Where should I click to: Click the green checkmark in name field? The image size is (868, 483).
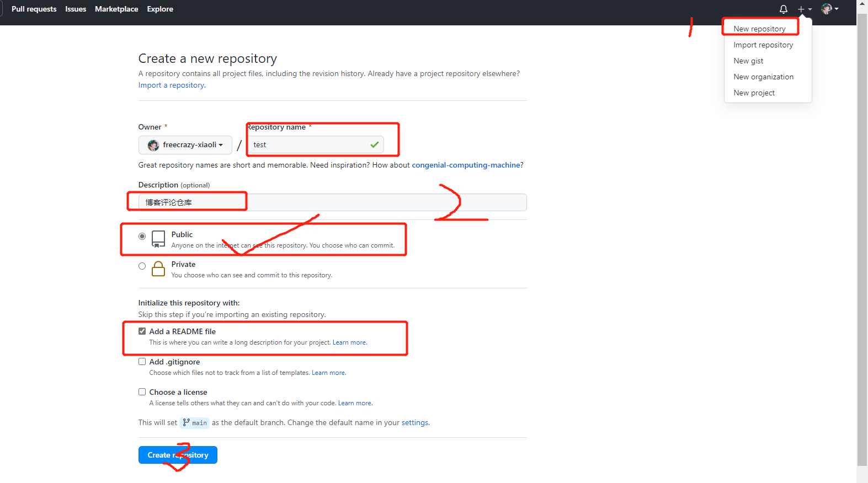coord(375,144)
